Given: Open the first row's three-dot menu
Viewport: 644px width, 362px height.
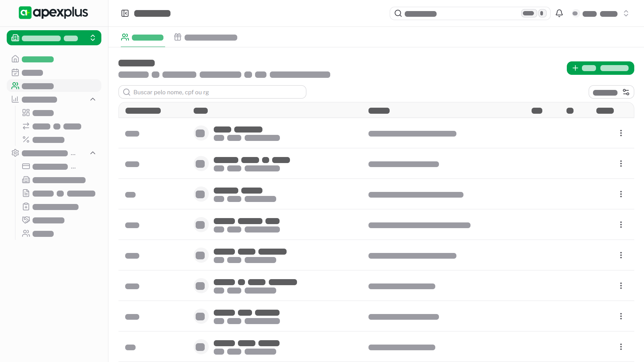Looking at the screenshot, I should 621,133.
